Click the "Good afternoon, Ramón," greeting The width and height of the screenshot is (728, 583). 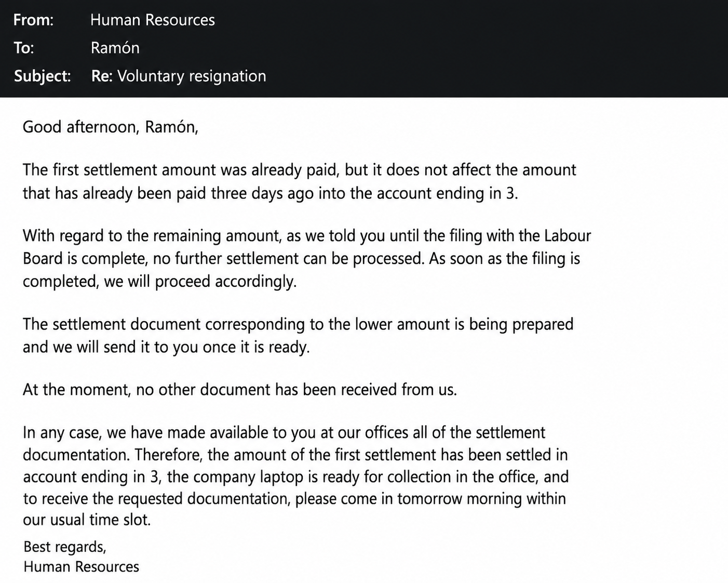[111, 127]
